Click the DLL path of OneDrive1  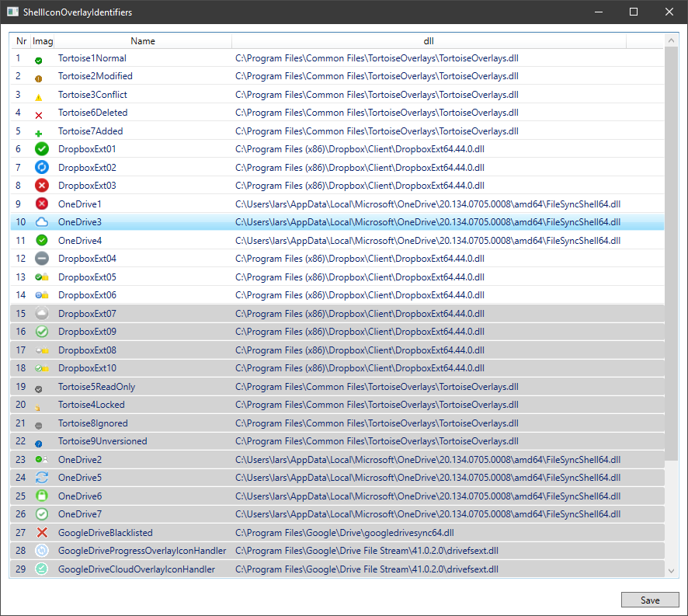428,204
